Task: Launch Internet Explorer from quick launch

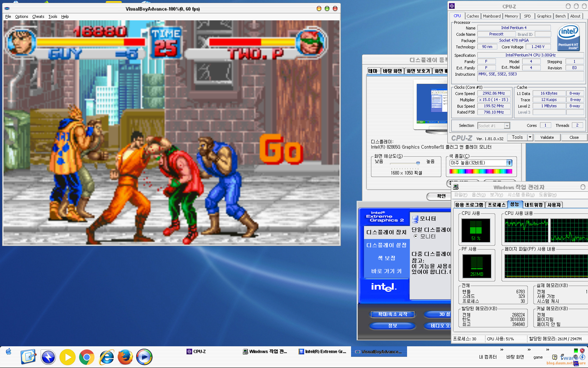Action: pyautogui.click(x=106, y=357)
